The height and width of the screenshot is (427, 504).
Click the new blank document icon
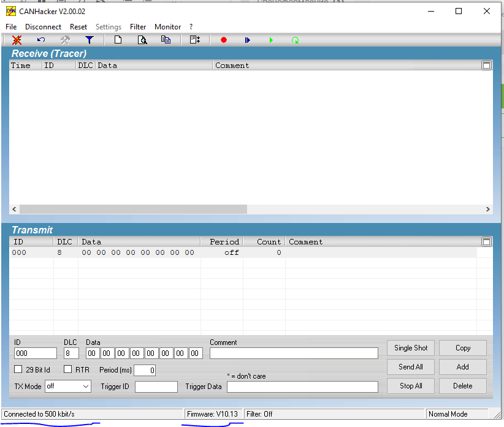[x=118, y=40]
